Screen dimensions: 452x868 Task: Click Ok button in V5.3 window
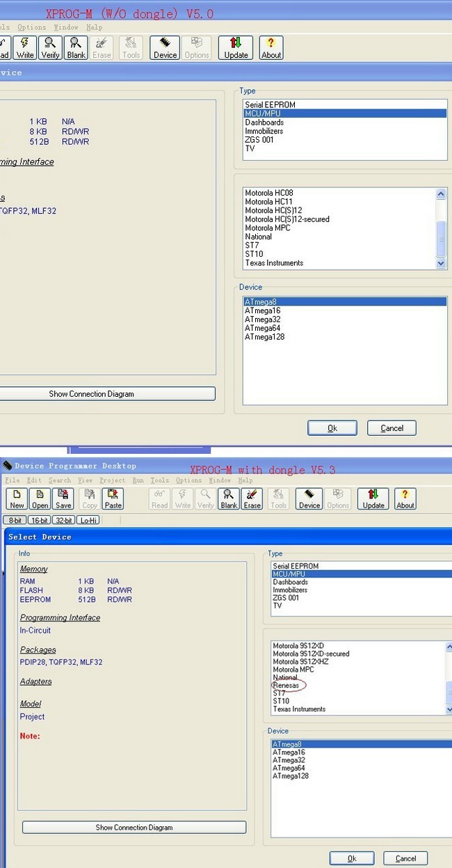[351, 858]
